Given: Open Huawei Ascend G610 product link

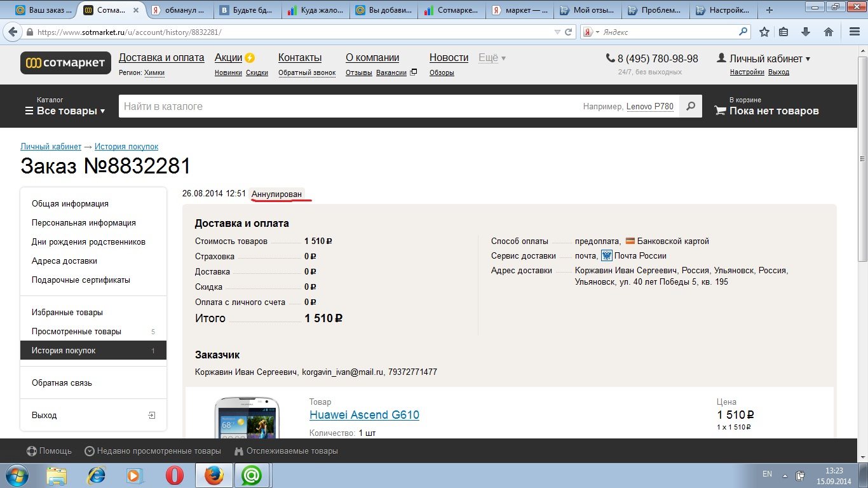Looking at the screenshot, I should [364, 415].
